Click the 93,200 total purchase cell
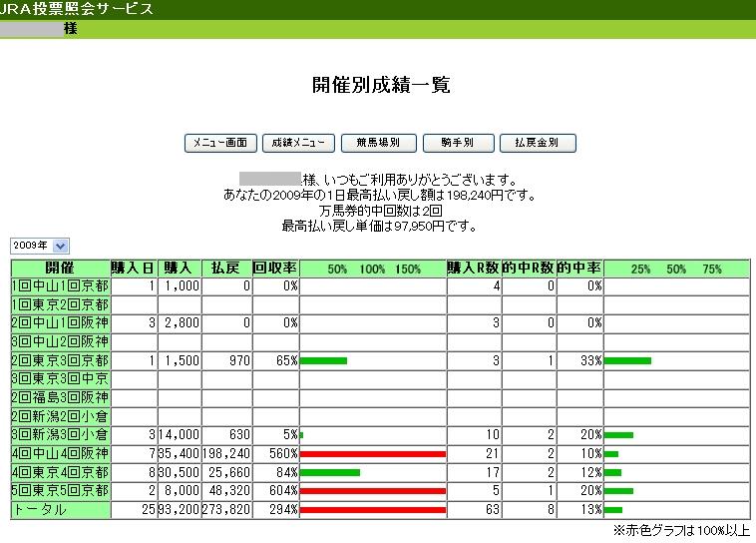Image resolution: width=756 pixels, height=543 pixels. (180, 510)
